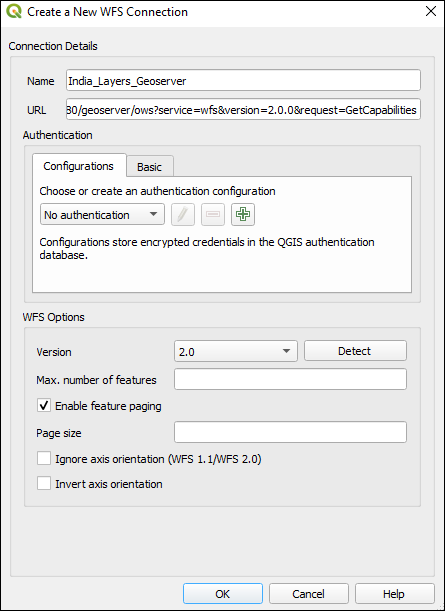Expand the Version 2.0 combo box

(x=236, y=351)
